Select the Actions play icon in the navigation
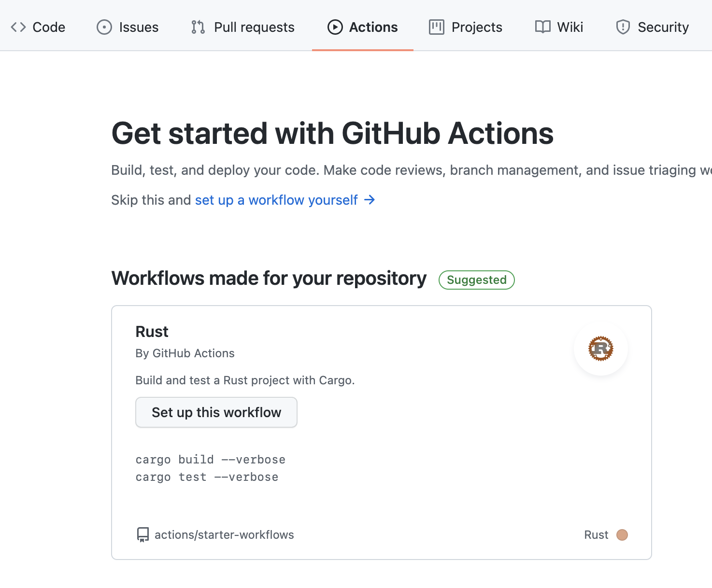The width and height of the screenshot is (712, 588). pyautogui.click(x=335, y=27)
